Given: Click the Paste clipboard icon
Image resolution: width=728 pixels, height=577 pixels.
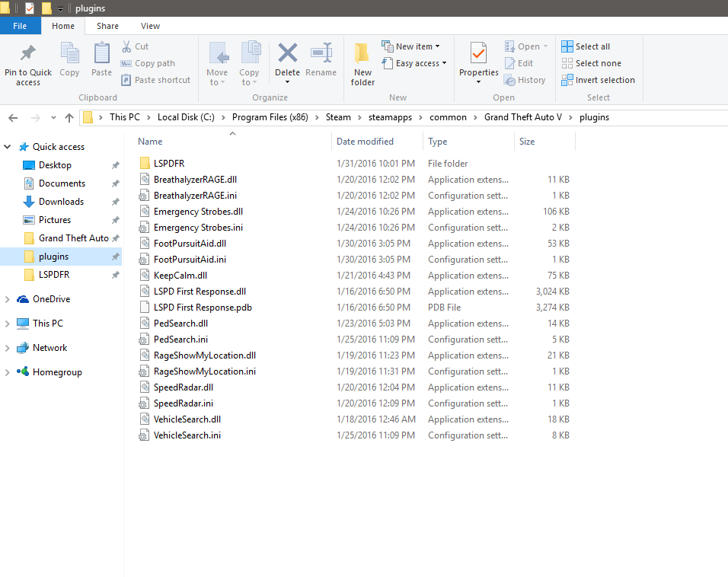Looking at the screenshot, I should [x=102, y=53].
